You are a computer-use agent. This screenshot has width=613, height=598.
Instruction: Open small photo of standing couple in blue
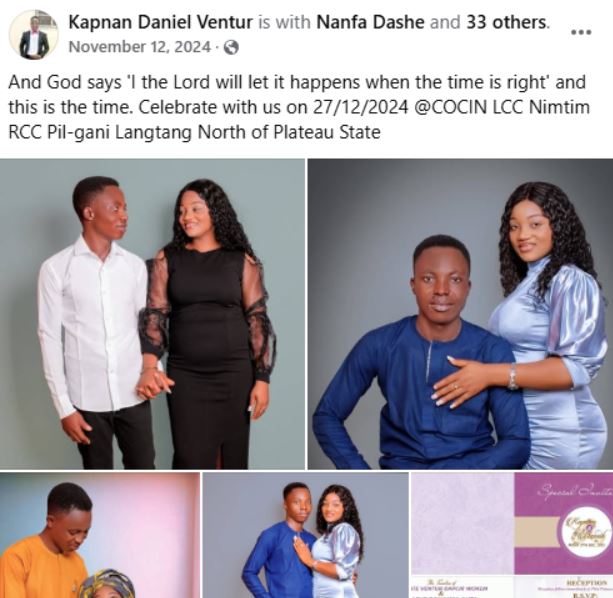(306, 535)
